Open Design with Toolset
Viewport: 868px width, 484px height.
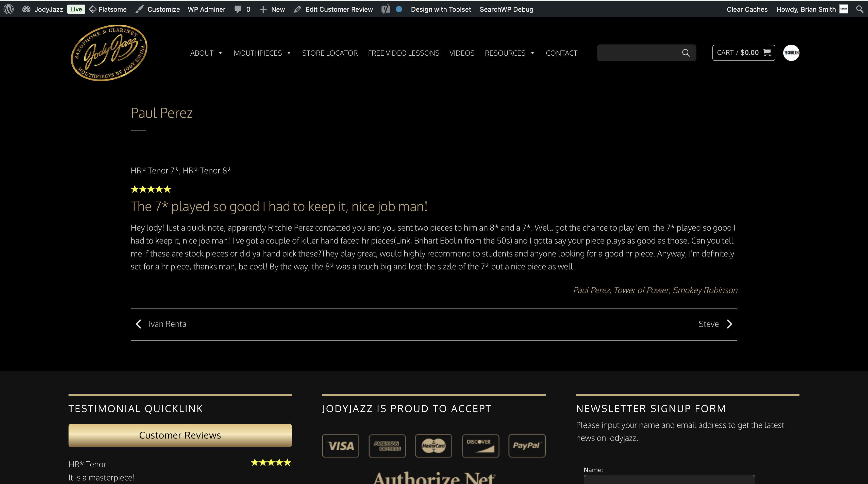(441, 9)
